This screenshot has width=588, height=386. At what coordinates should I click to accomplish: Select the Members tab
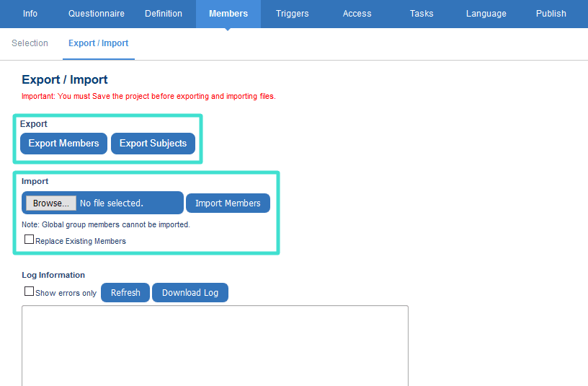[228, 14]
